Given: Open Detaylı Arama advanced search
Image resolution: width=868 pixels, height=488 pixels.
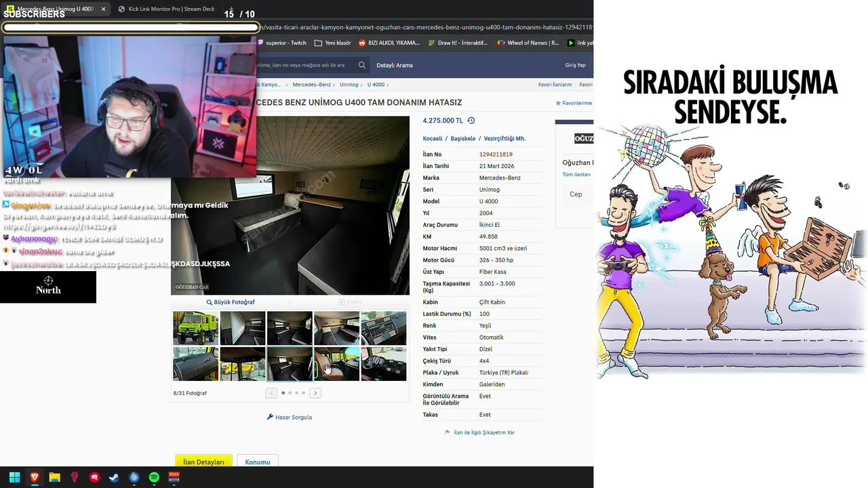Looking at the screenshot, I should (x=395, y=65).
